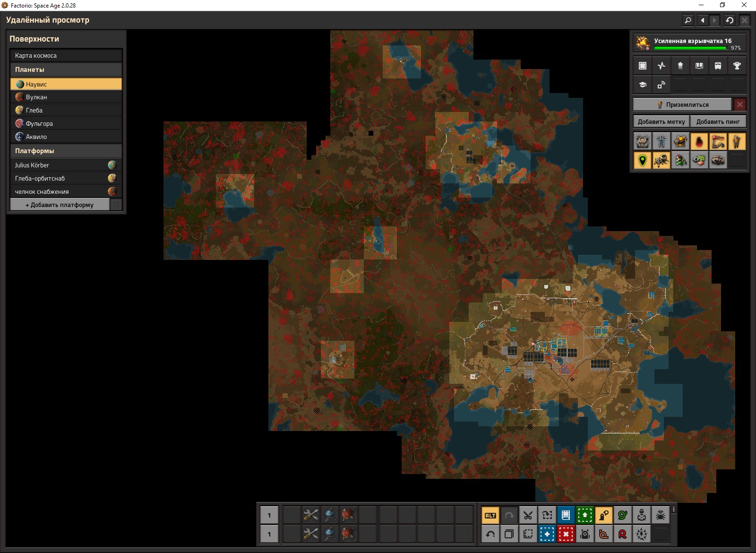
Task: Click Добавить метку button
Action: click(x=661, y=121)
